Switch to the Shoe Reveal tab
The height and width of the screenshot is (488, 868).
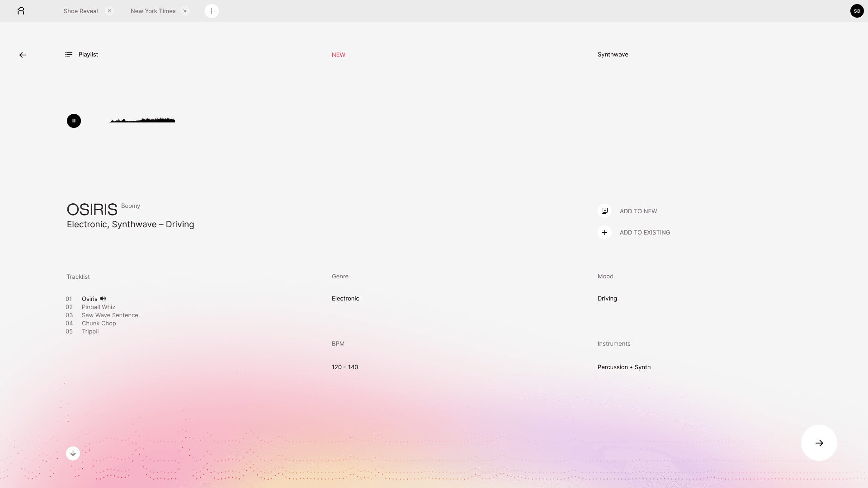coord(80,11)
